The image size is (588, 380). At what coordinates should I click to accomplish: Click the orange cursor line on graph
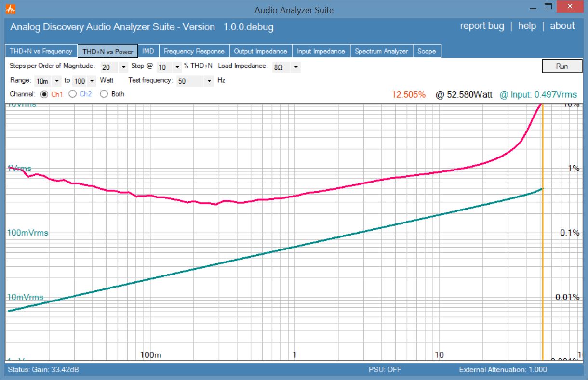tap(543, 231)
